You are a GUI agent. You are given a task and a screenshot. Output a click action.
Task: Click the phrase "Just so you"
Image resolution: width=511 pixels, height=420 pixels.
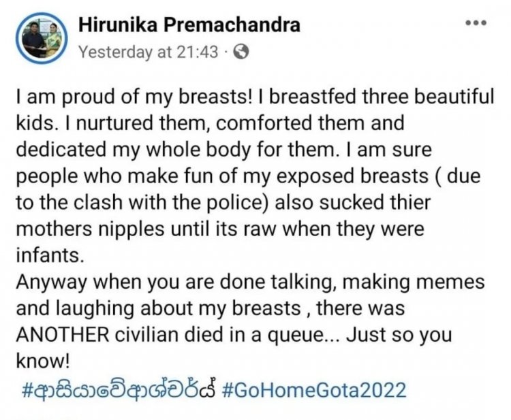(x=399, y=335)
